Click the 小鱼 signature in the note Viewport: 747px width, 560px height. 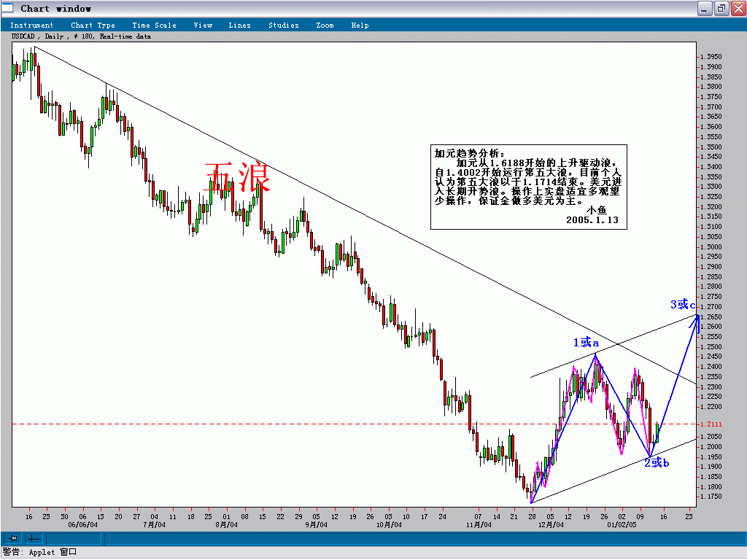(596, 210)
